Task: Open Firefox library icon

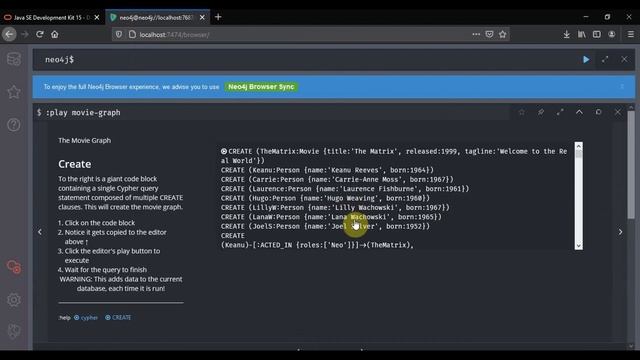Action: tap(582, 35)
